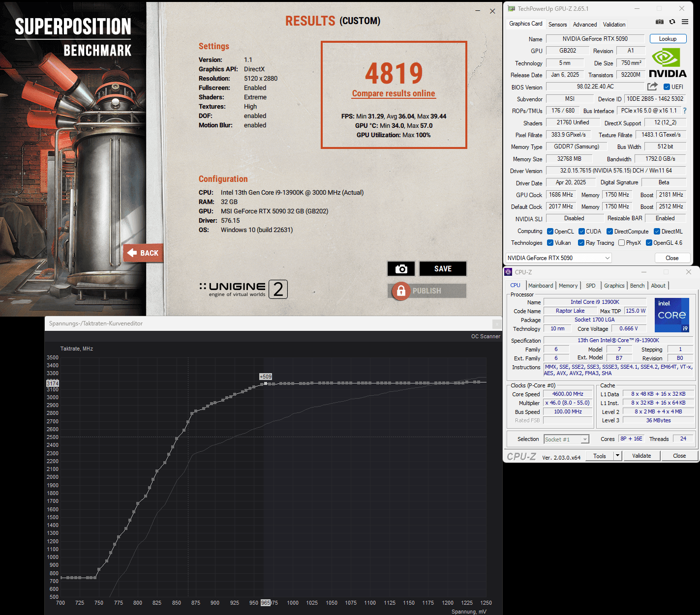This screenshot has width=700, height=615.
Task: Click the Threads value 24 in CPU-Z
Action: pyautogui.click(x=683, y=439)
